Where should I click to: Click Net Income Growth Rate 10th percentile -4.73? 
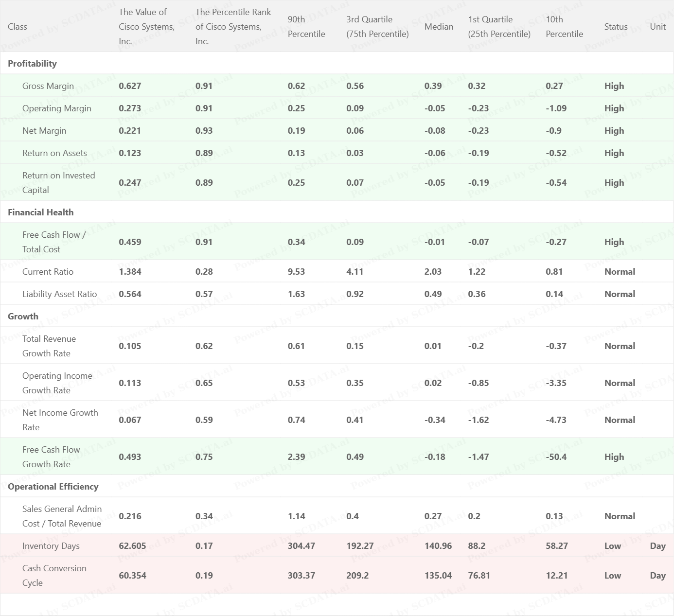(556, 420)
